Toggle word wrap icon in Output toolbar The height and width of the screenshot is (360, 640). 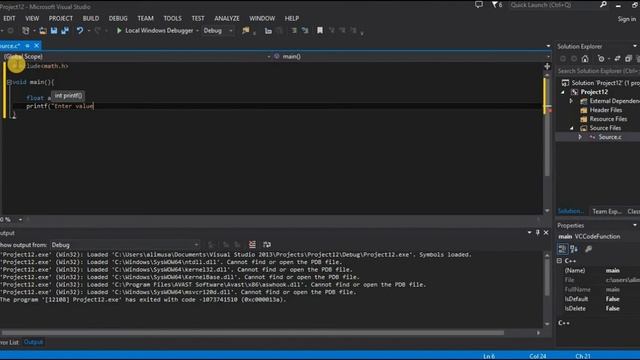coord(267,244)
